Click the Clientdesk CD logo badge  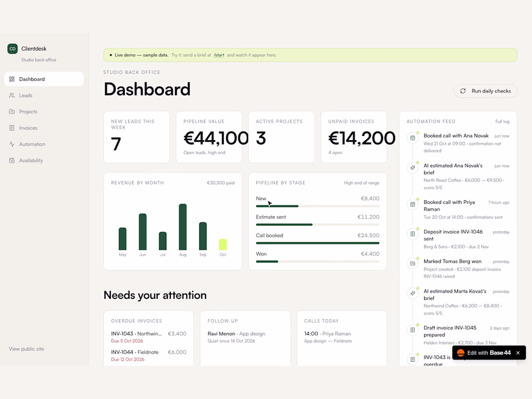(13, 49)
